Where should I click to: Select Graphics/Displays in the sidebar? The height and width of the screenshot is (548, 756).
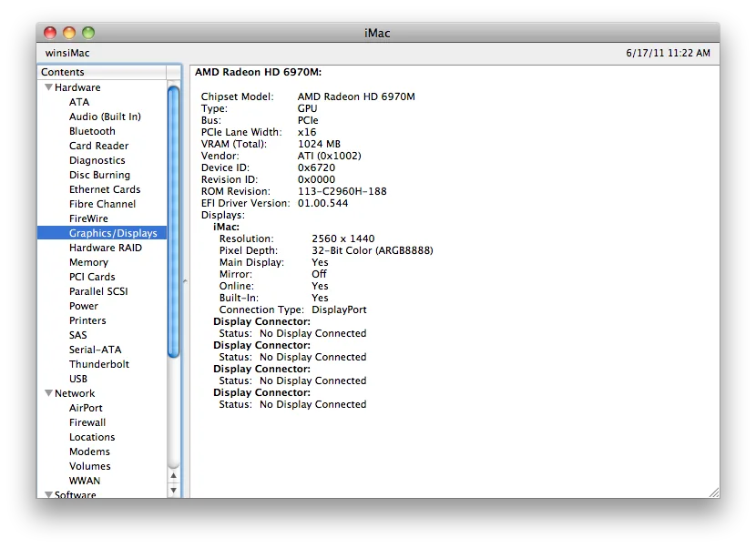tap(113, 233)
